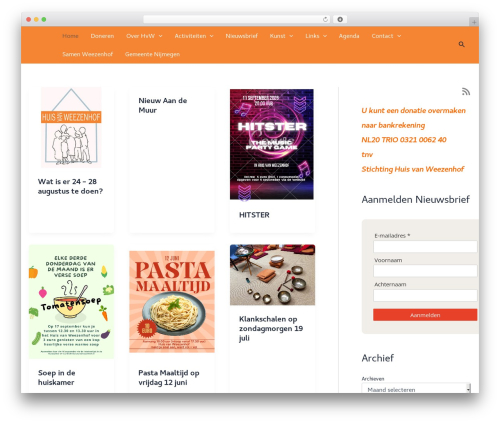The image size is (500, 423).
Task: Open the Maand selecteren archive dropdown
Action: click(416, 388)
